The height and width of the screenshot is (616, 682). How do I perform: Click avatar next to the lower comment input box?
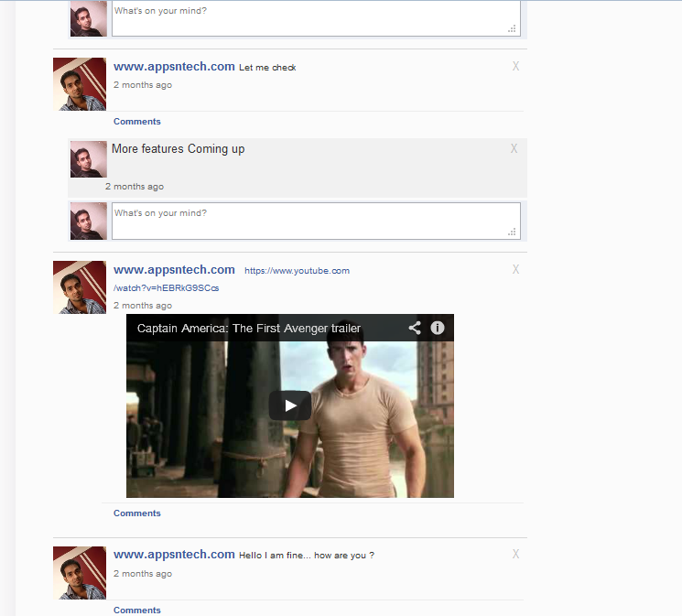89,221
